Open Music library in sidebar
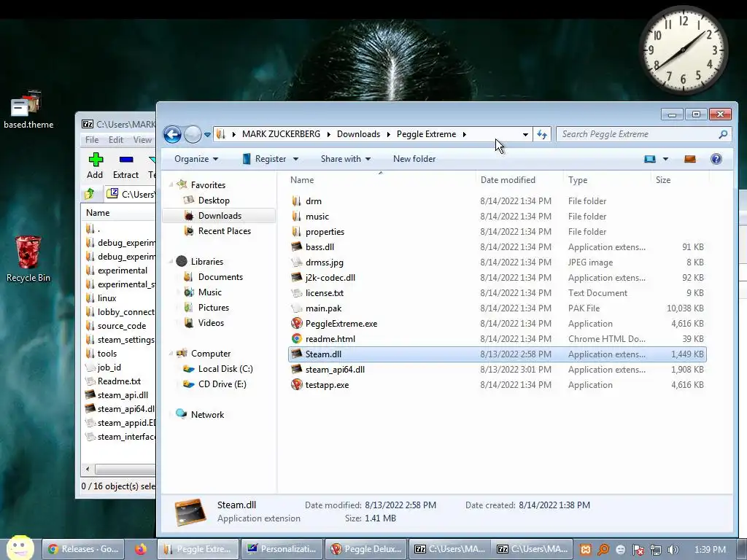This screenshot has height=560, width=747. pyautogui.click(x=209, y=292)
